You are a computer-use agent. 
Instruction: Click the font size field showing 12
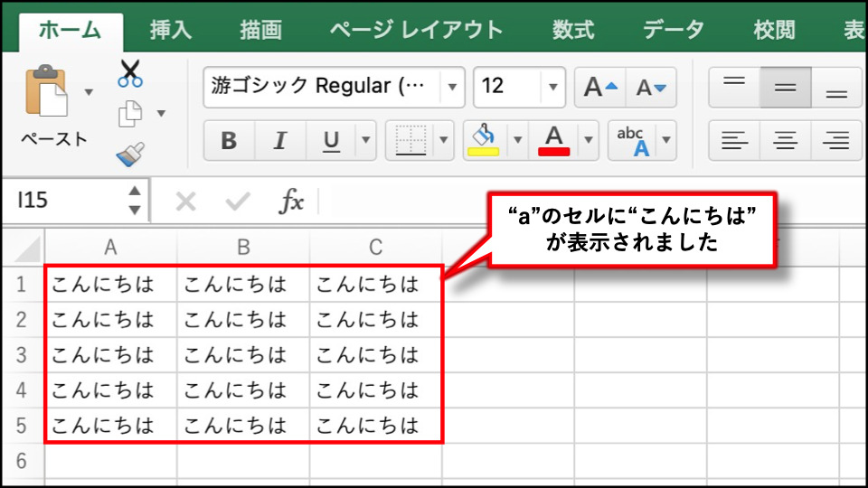click(507, 87)
